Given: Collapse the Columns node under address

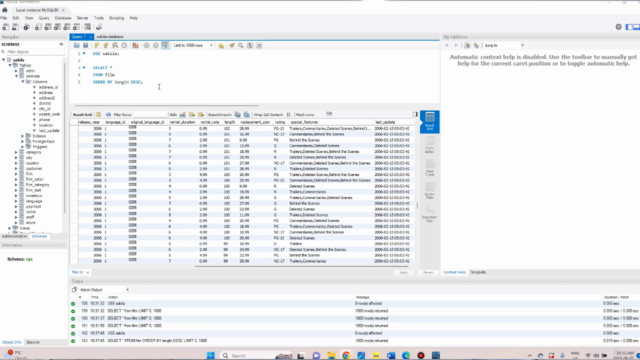Looking at the screenshot, I should click(x=23, y=82).
